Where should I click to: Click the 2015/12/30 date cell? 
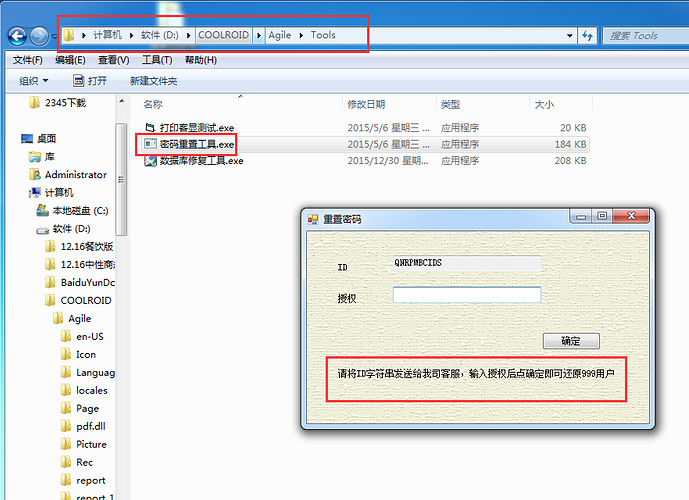388,161
